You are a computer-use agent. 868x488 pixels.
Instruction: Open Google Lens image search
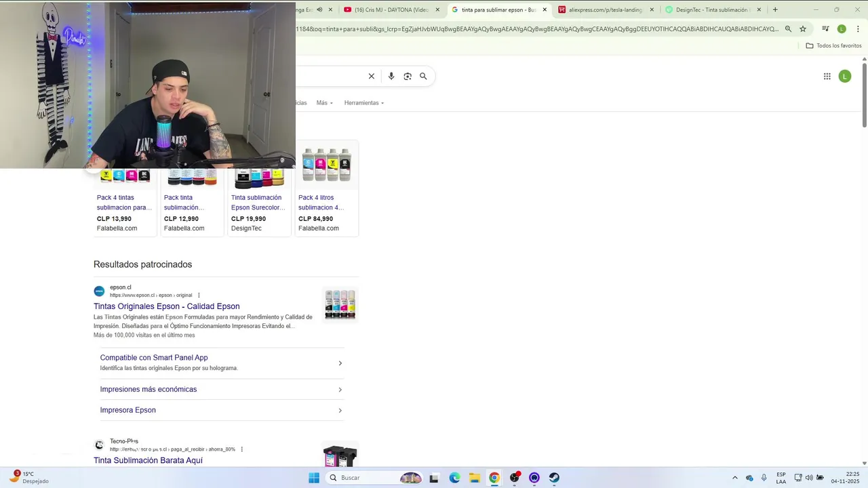[408, 76]
